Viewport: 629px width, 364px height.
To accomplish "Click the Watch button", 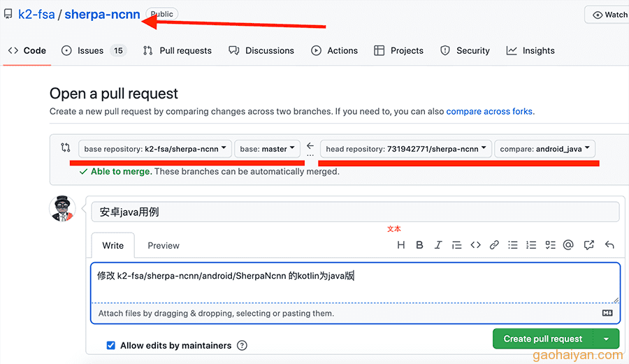I will 609,15.
